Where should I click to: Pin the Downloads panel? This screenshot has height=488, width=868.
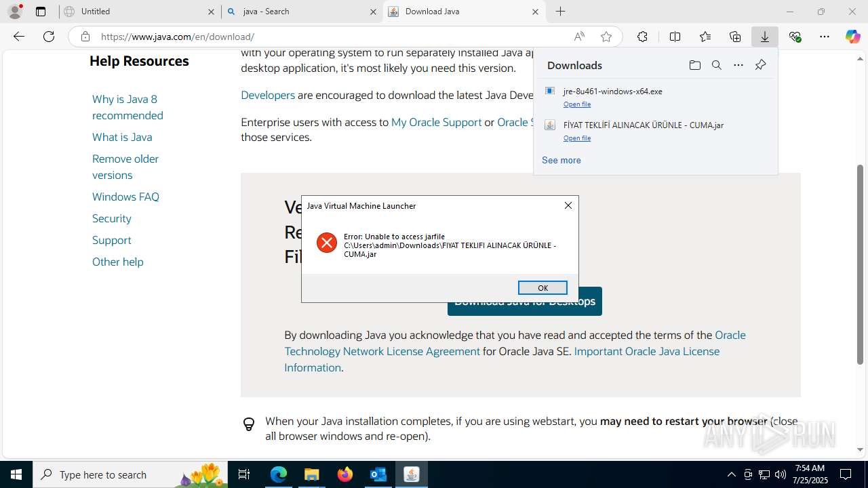760,65
